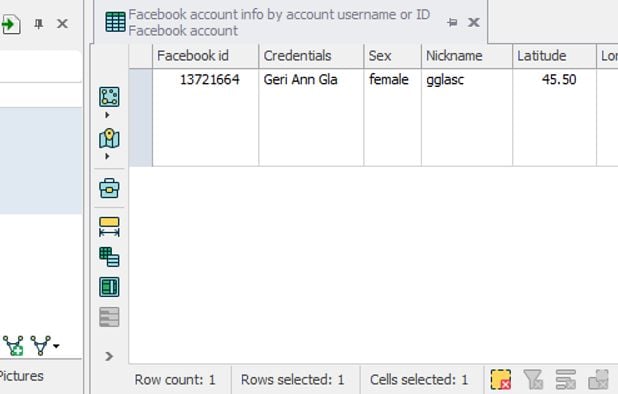618x394 pixels.
Task: Click the green arrow import icon
Action: tap(10, 24)
